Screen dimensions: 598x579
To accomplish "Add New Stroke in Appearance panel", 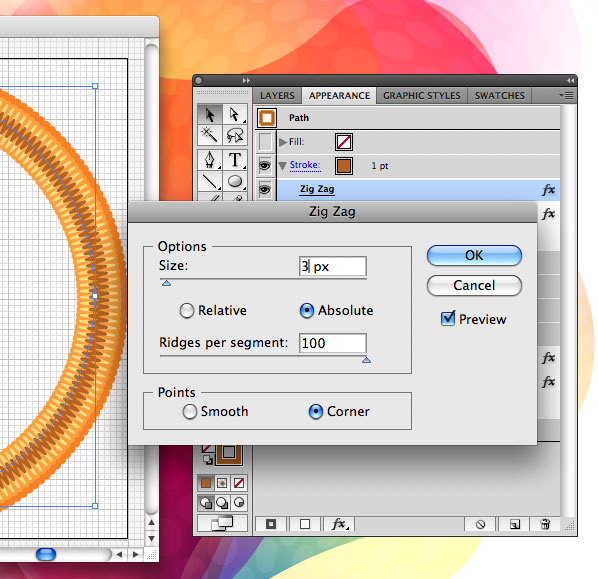I will (x=271, y=524).
